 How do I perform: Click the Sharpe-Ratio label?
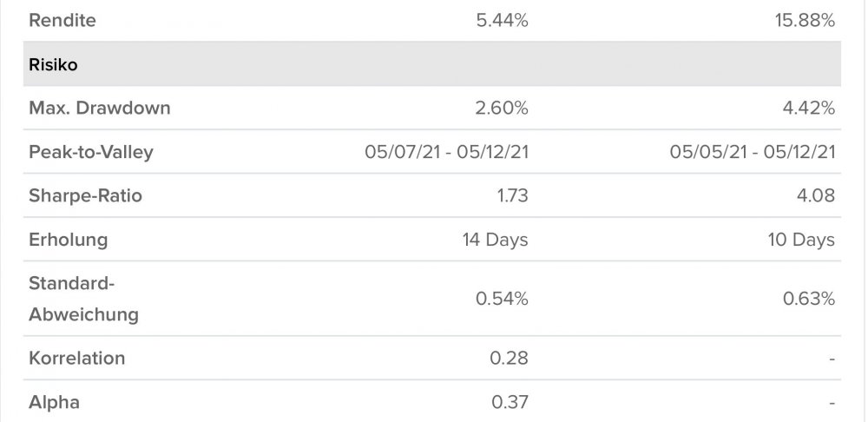[85, 195]
